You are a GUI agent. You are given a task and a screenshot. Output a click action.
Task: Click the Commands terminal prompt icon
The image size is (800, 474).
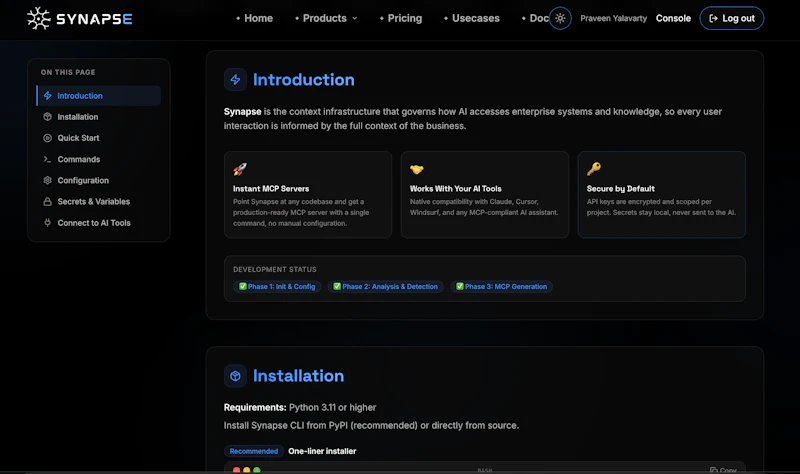[x=47, y=159]
